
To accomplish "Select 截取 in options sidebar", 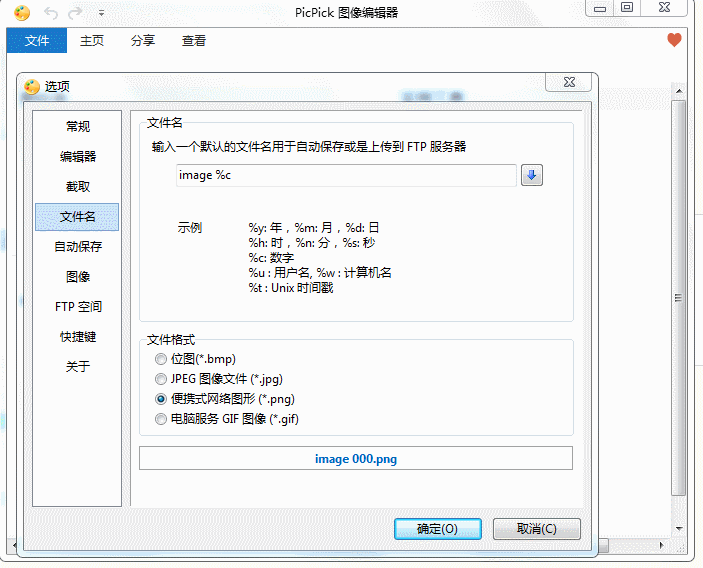I will point(78,186).
